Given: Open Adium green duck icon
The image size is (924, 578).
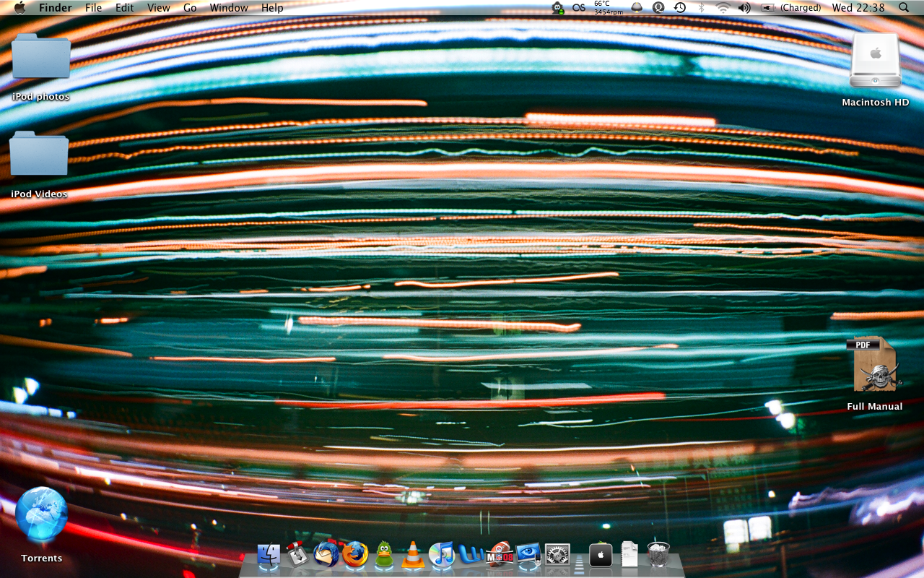Looking at the screenshot, I should pyautogui.click(x=384, y=555).
